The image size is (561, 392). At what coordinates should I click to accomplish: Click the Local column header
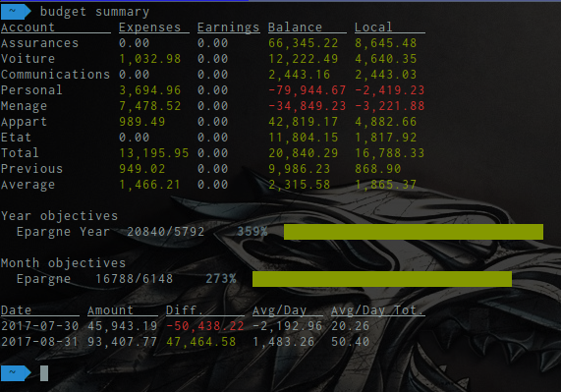[373, 28]
